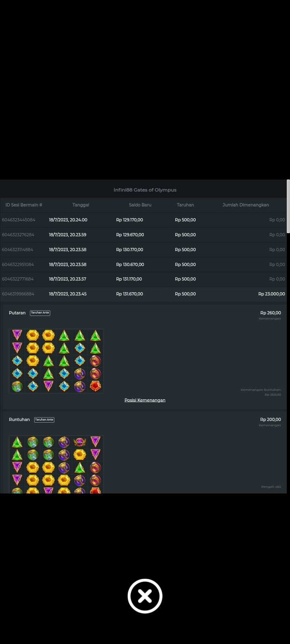The width and height of the screenshot is (290, 644).
Task: Click the Rp 23.000,00 winnings amount
Action: point(271,294)
